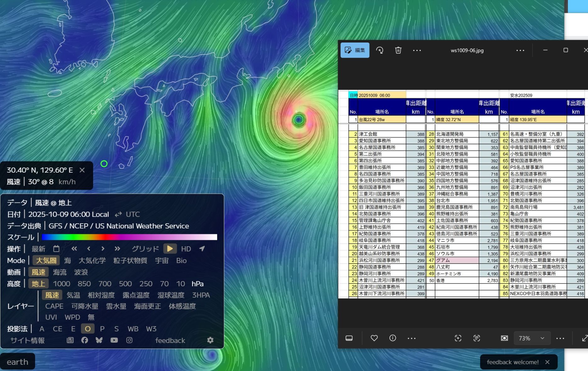
Task: Open the YouTube link icon
Action: point(114,340)
